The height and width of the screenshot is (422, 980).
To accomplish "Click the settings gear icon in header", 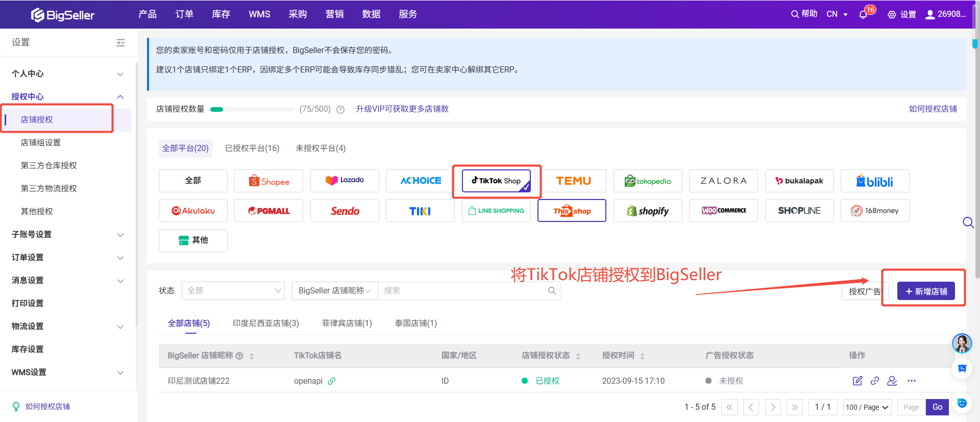I will click(892, 15).
